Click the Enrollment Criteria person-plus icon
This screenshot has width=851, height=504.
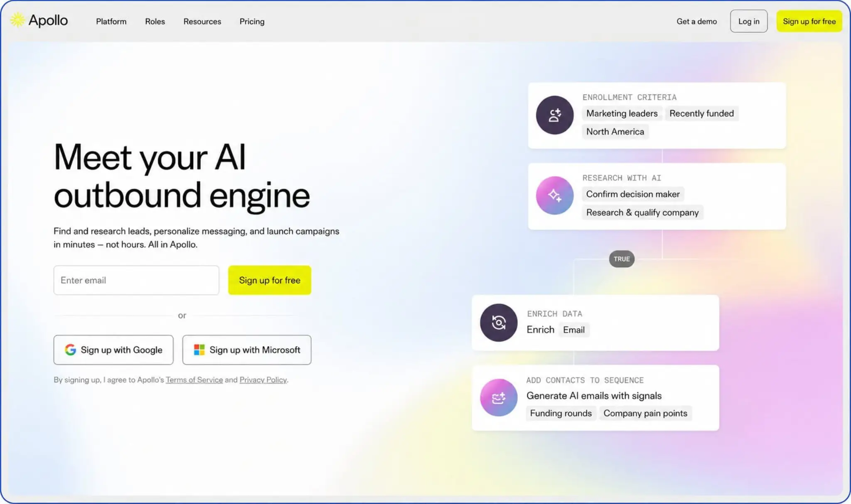click(555, 115)
